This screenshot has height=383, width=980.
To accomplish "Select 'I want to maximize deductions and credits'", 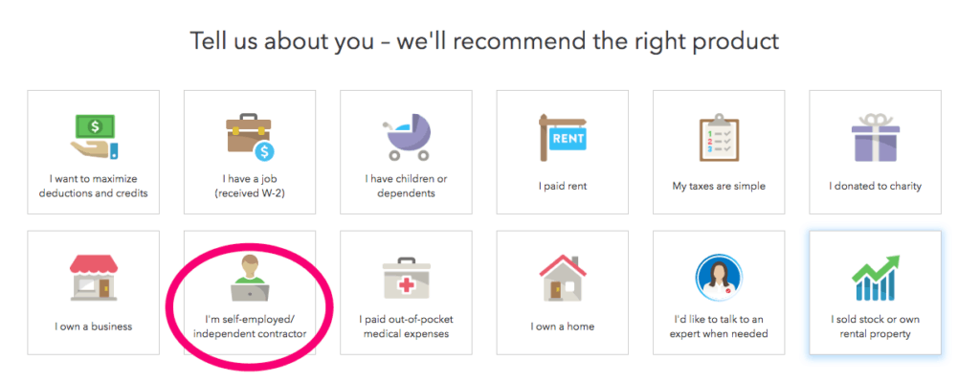I will (x=93, y=186).
